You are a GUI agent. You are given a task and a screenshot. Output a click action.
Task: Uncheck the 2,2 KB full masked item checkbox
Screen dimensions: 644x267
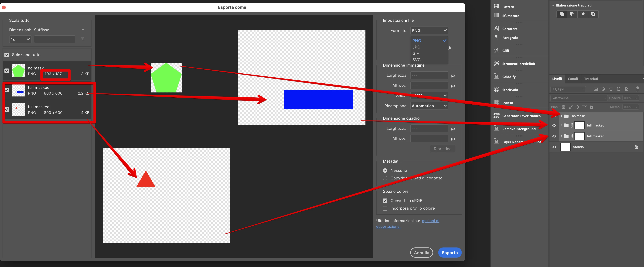coord(7,90)
